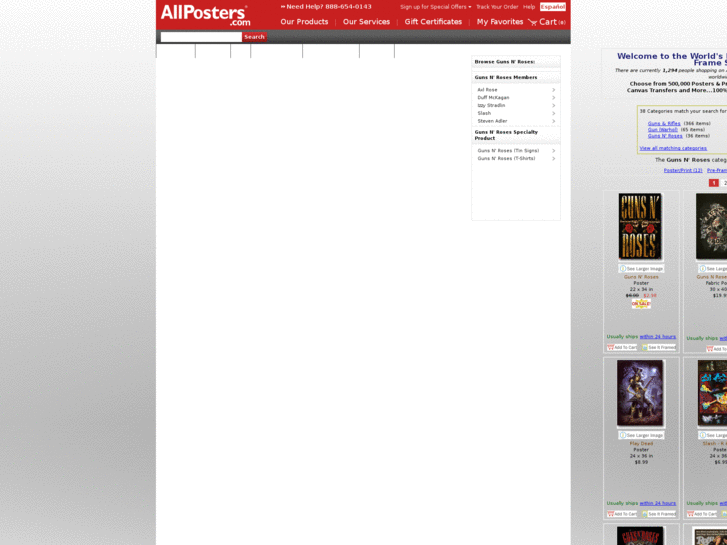This screenshot has height=545, width=727.
Task: Click the Guns N' Roses Specialty Product heading
Action: coord(506,135)
